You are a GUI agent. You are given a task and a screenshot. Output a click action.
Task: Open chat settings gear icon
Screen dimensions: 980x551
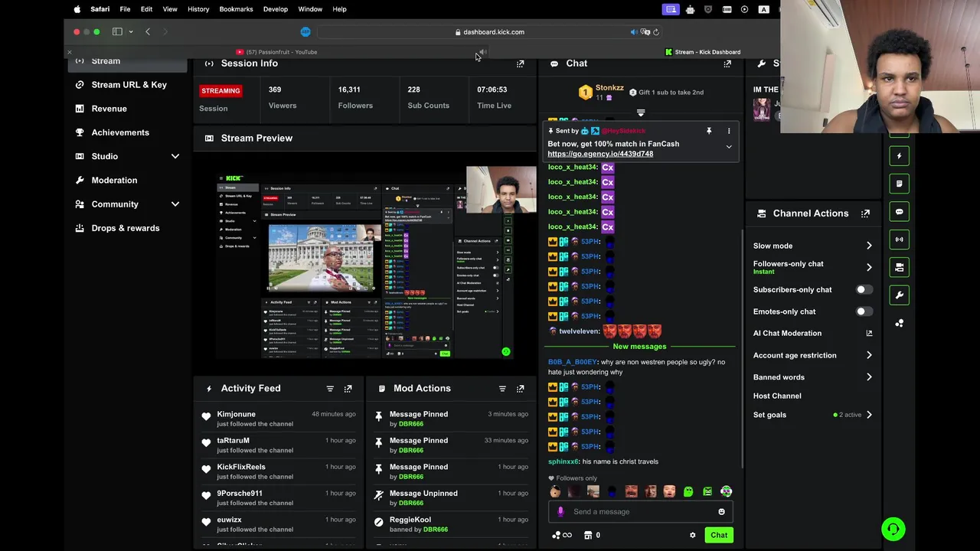[x=693, y=536]
